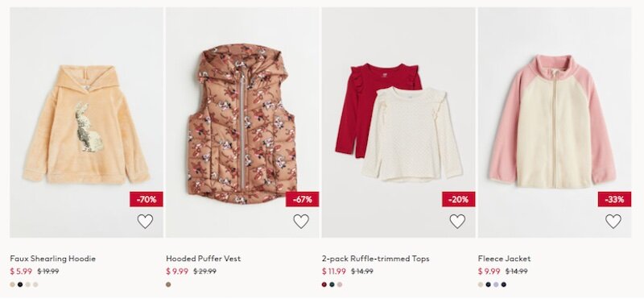Open the Faux Shearling Hoodie title link
The height and width of the screenshot is (299, 644).
click(x=52, y=259)
